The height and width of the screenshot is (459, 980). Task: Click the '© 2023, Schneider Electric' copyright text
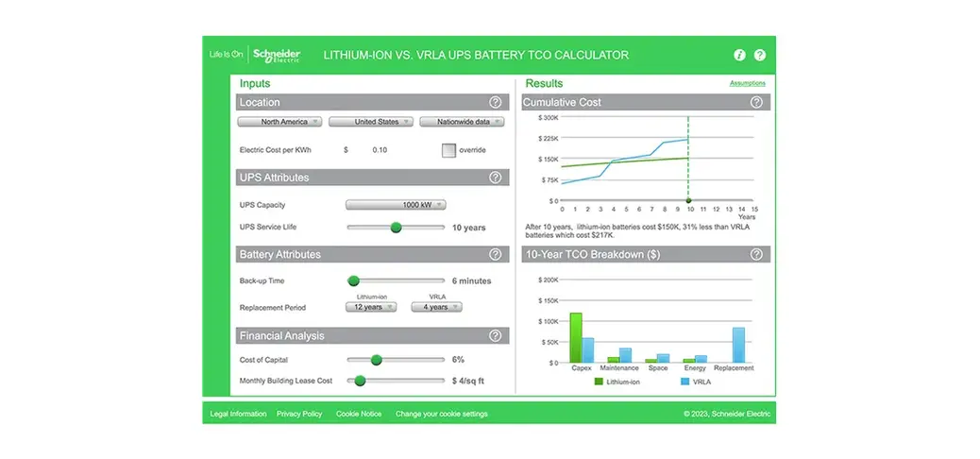coord(727,414)
